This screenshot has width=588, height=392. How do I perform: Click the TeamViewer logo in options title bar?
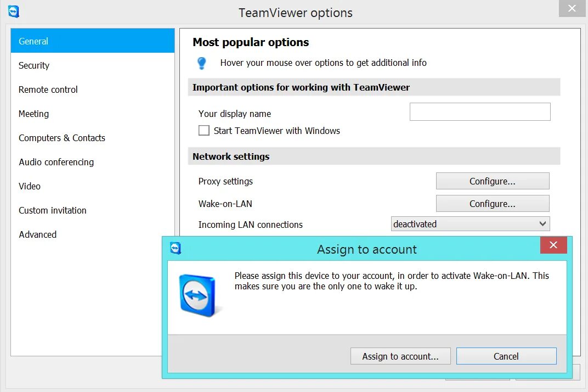[14, 12]
